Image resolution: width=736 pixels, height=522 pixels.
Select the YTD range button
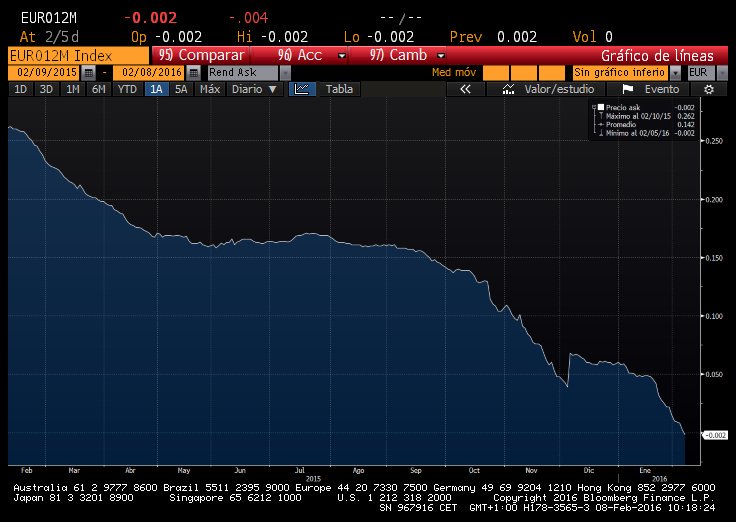click(127, 89)
